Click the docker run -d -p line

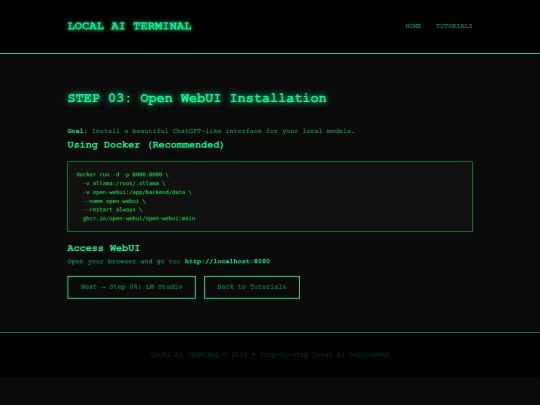pos(122,175)
